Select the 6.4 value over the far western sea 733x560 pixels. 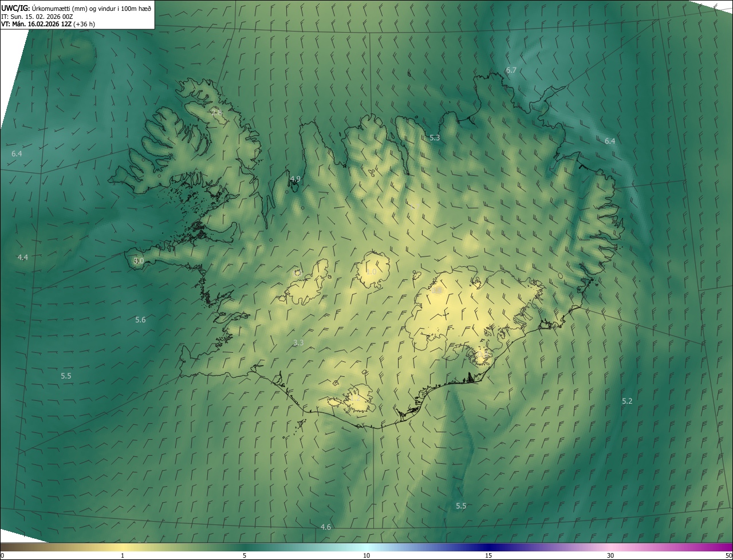coord(17,153)
